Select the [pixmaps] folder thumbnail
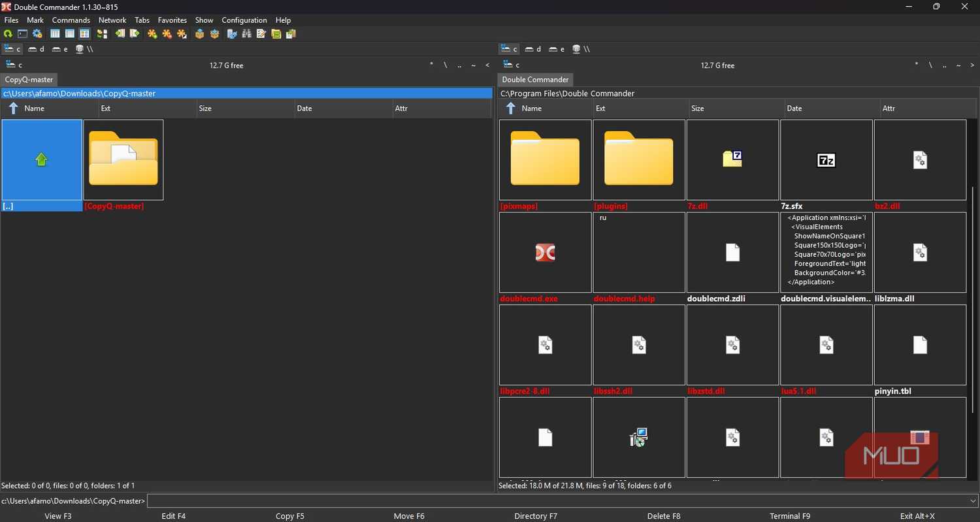 546,165
